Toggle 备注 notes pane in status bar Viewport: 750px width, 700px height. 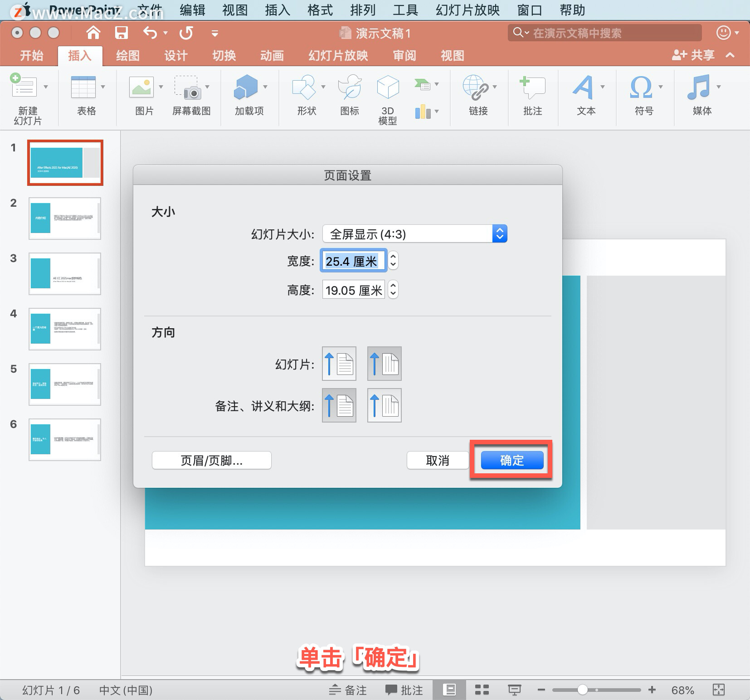pyautogui.click(x=348, y=690)
